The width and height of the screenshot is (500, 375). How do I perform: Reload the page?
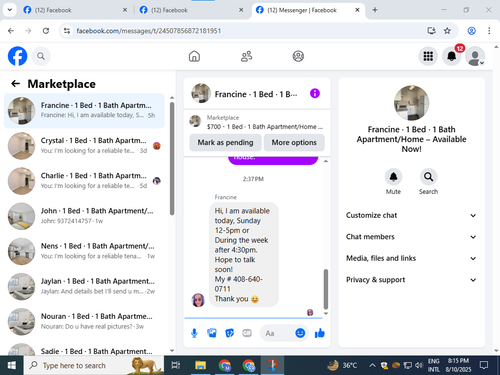click(46, 31)
